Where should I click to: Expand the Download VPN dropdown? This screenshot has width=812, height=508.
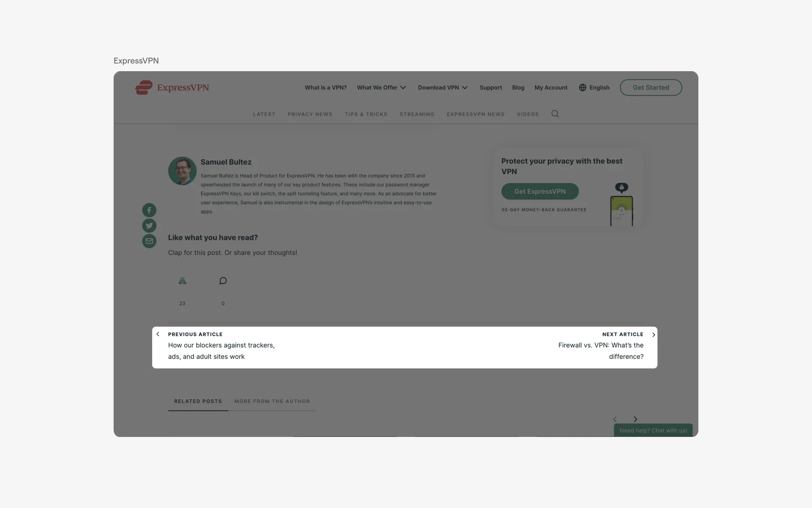[443, 88]
